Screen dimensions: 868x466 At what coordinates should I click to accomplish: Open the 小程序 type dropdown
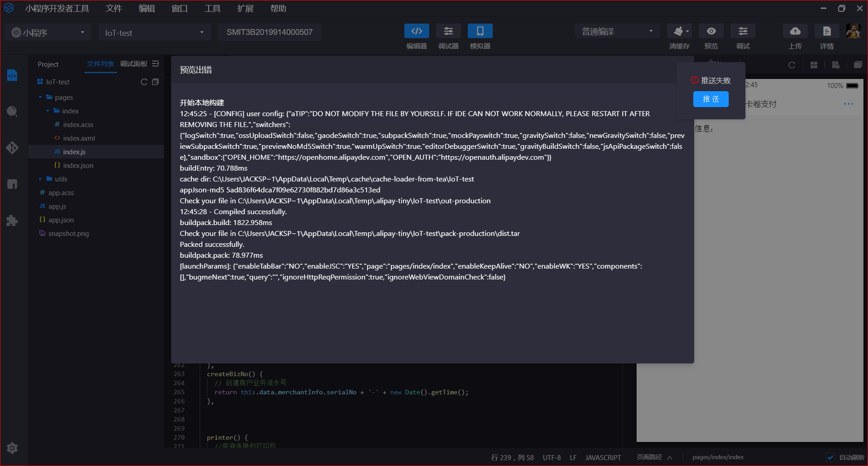[49, 32]
